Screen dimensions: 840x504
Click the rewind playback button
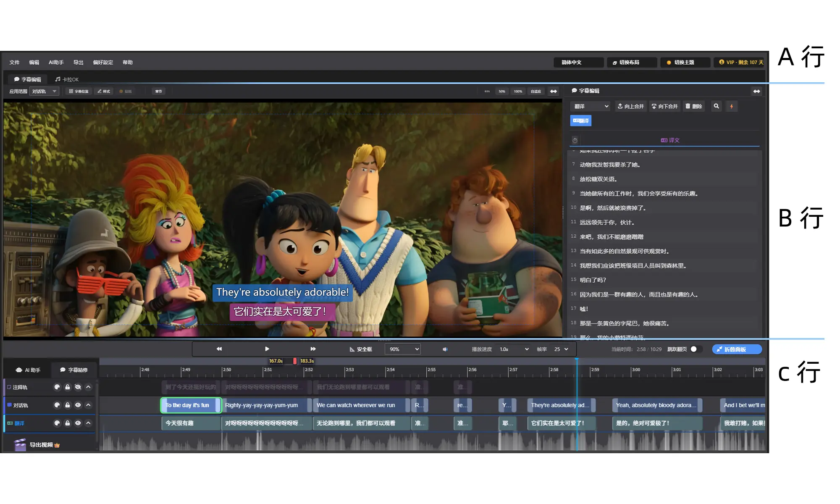(219, 349)
